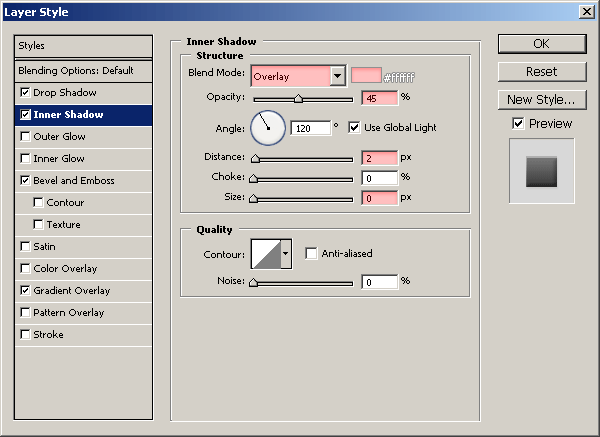This screenshot has height=437, width=600.
Task: Select Blending Options: Default entry
Action: 83,71
